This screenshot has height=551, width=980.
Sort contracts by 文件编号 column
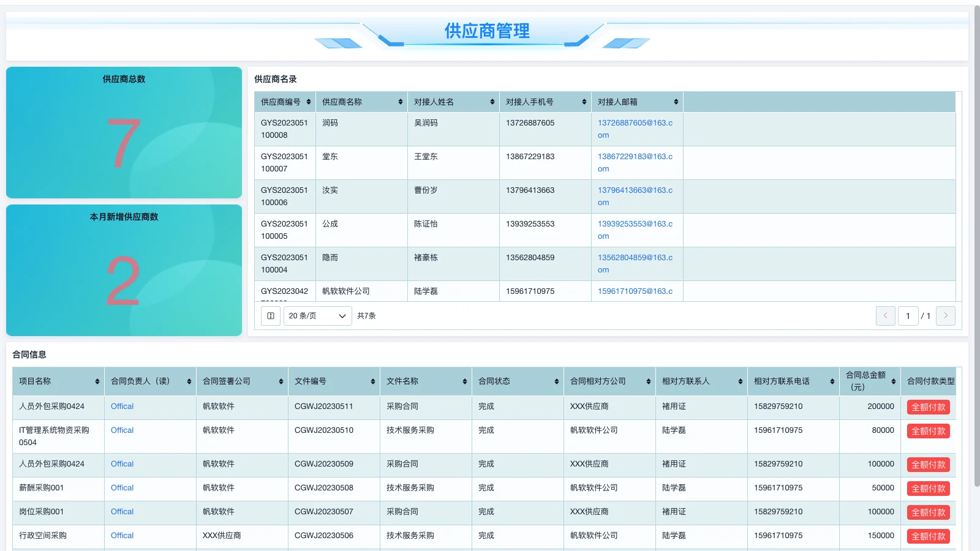(373, 381)
